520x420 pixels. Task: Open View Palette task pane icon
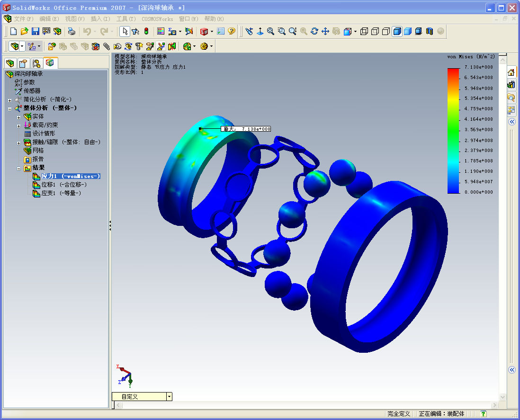(x=511, y=110)
